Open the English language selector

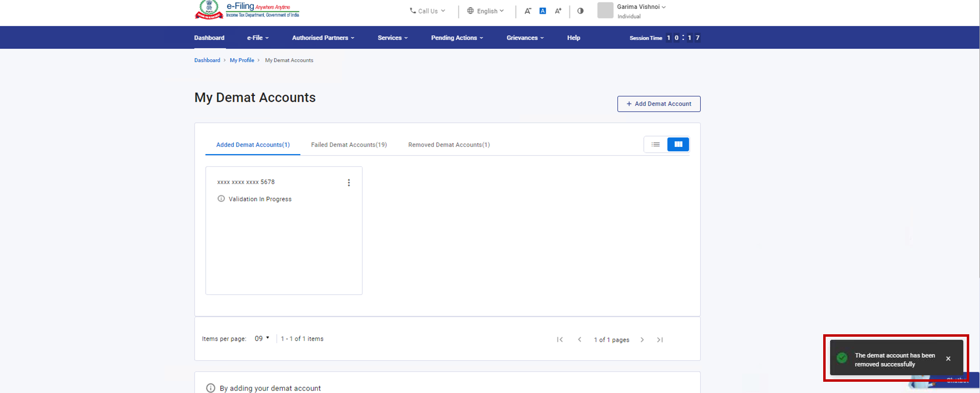point(486,11)
